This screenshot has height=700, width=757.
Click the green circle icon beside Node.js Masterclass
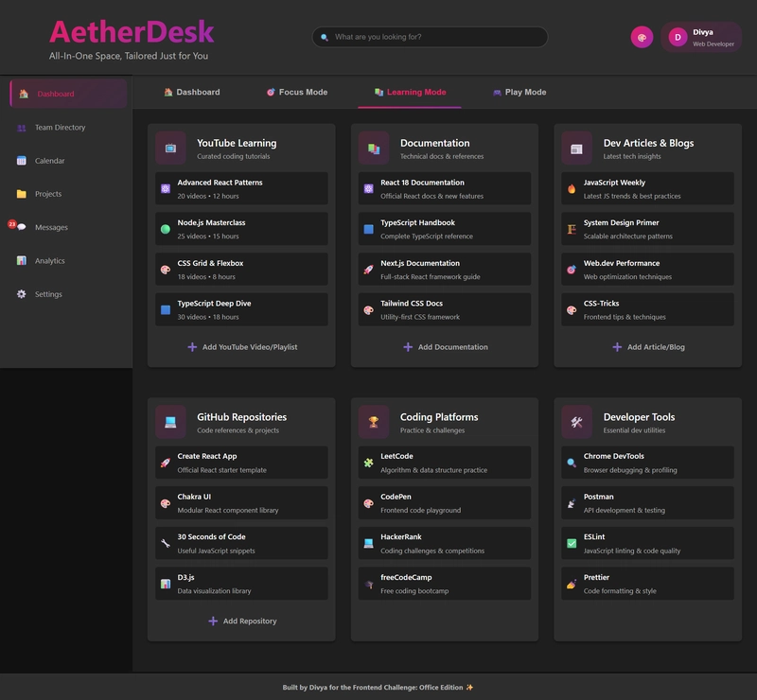pyautogui.click(x=166, y=229)
